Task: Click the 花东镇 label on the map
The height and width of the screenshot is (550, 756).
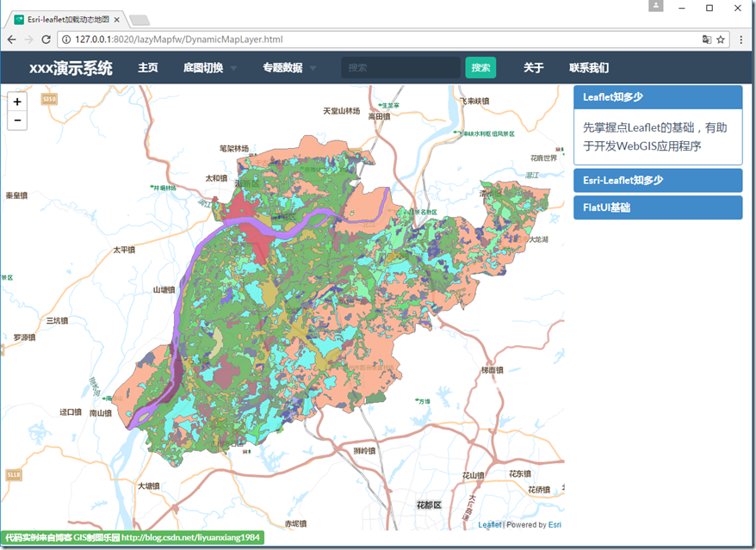Action: (520, 474)
